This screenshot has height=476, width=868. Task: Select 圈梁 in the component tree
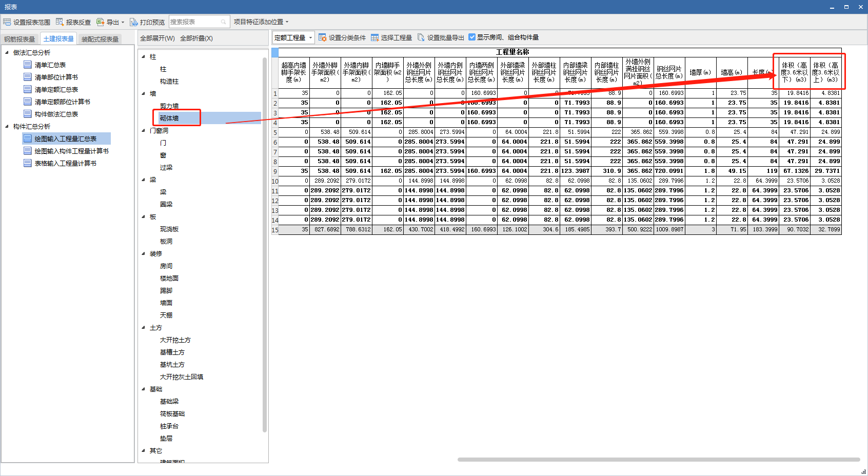coord(166,205)
